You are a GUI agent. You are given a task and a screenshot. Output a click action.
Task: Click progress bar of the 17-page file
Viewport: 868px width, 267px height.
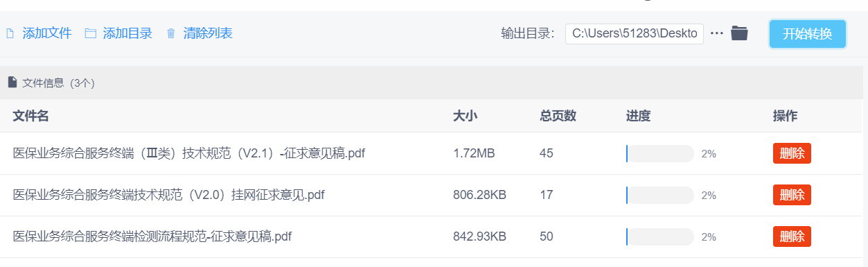coord(660,195)
